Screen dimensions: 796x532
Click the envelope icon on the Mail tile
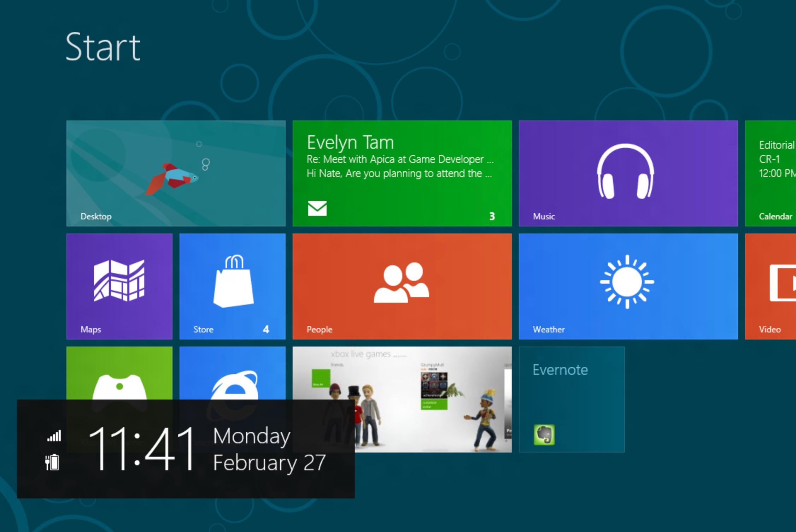click(x=318, y=208)
